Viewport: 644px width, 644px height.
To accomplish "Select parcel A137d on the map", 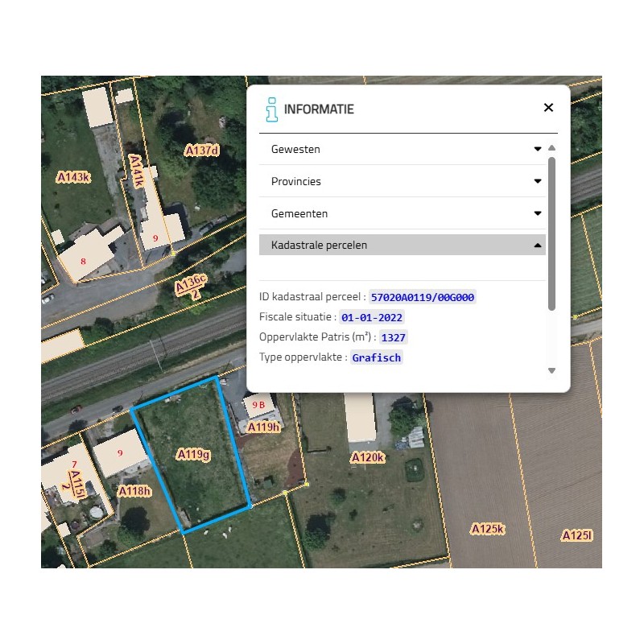I will tap(202, 151).
